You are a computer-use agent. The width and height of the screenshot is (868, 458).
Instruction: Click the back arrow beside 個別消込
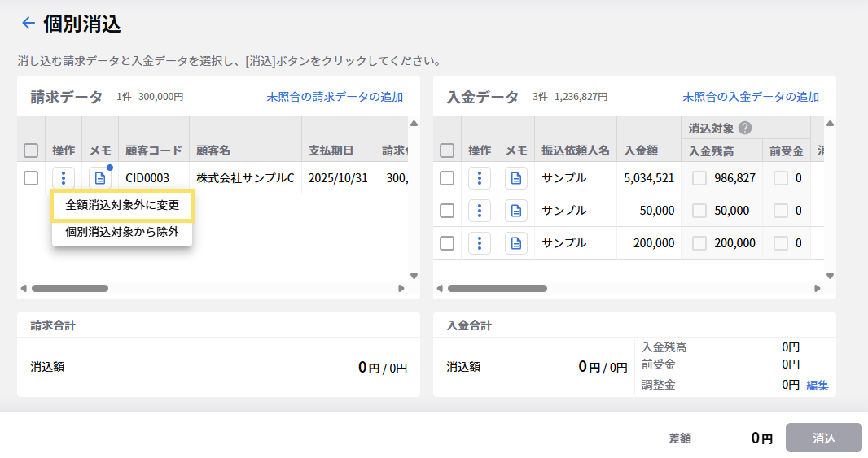tap(28, 24)
